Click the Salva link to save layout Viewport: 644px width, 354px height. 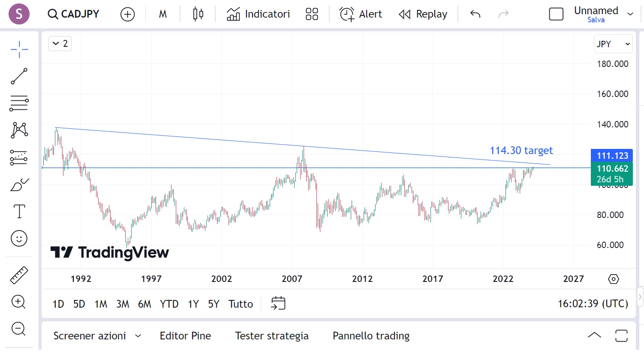[596, 19]
